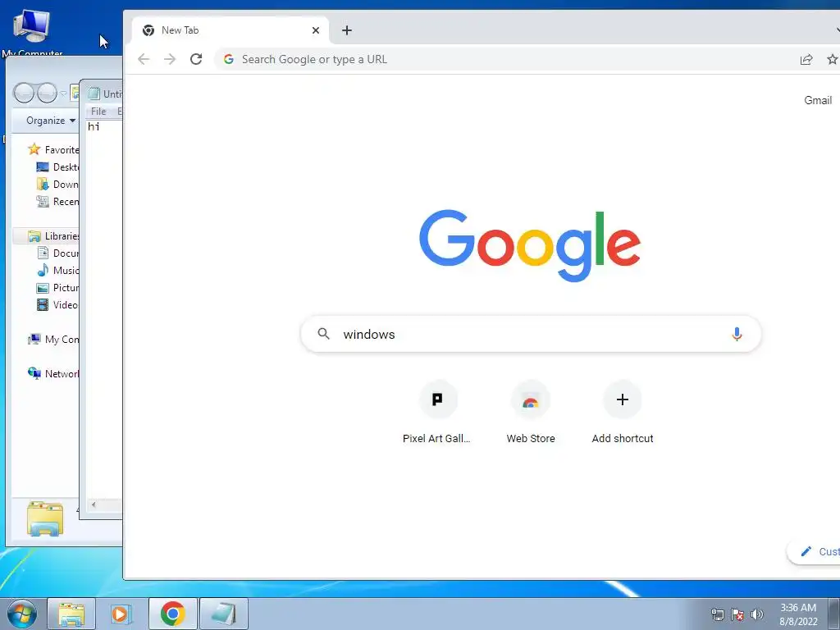
Task: Select Desktop in Explorer sidebar
Action: [57, 167]
